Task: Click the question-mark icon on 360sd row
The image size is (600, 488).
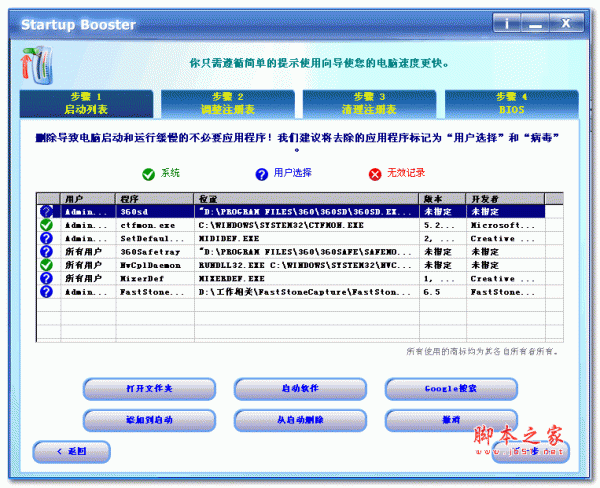Action: point(46,212)
